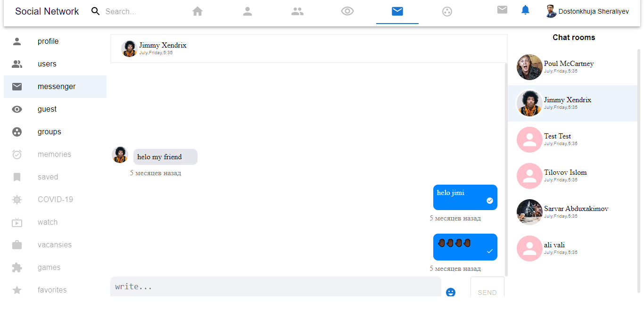Open ali vali chat room
The image size is (644, 309).
572,248
